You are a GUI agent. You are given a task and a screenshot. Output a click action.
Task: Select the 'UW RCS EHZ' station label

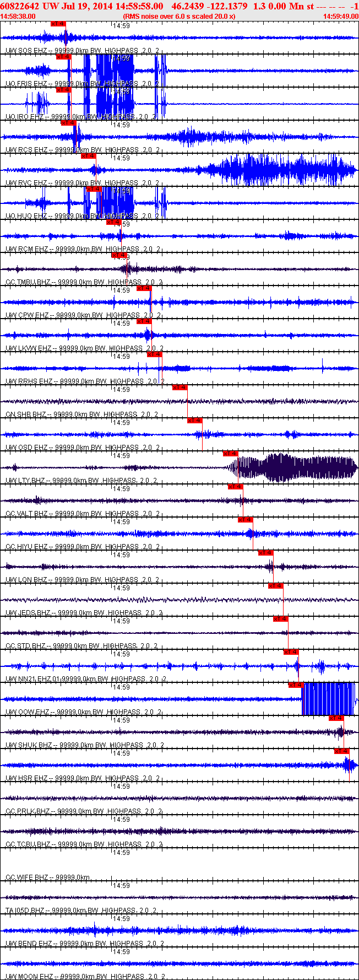pos(26,150)
